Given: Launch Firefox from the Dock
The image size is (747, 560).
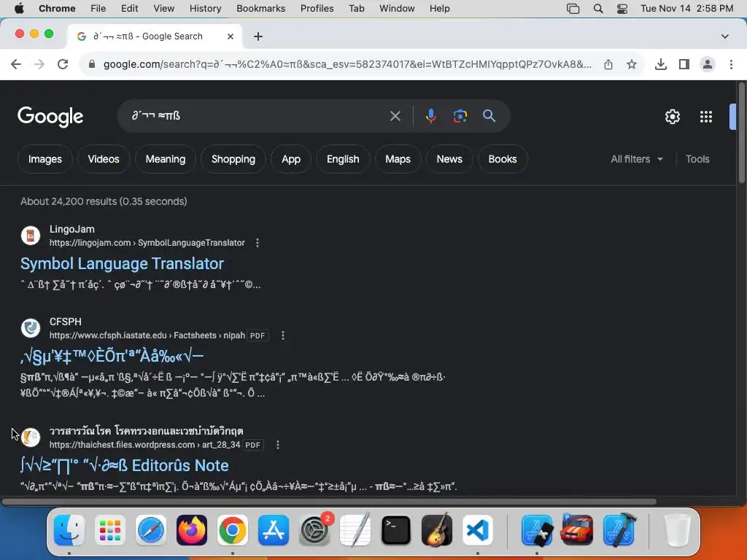Looking at the screenshot, I should click(x=192, y=530).
